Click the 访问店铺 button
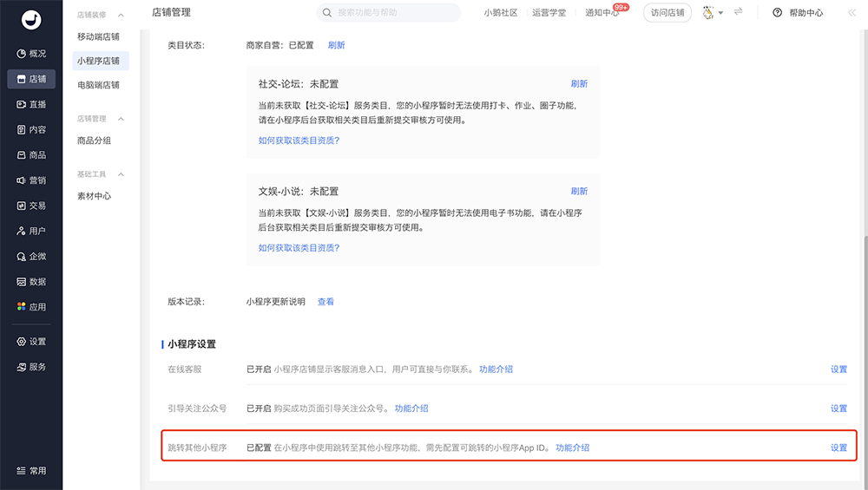The width and height of the screenshot is (868, 490). coord(667,13)
